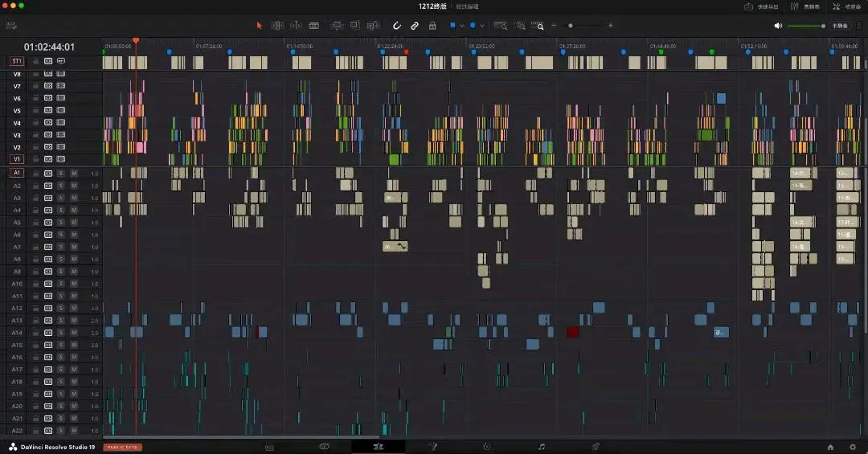Mute audio track A14
Screen dimensions: 868x454
tap(74, 333)
